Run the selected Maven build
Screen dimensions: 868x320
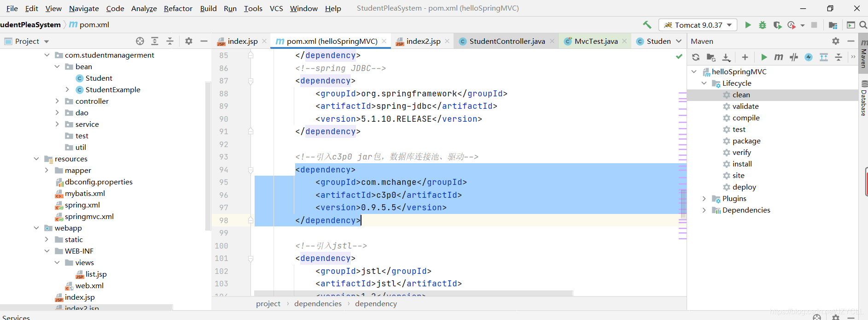pos(764,57)
